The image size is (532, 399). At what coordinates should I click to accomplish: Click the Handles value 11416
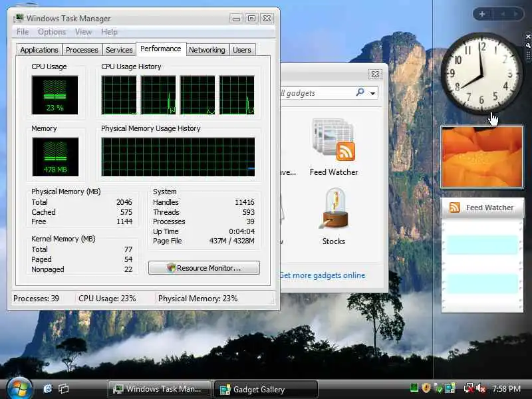point(245,202)
